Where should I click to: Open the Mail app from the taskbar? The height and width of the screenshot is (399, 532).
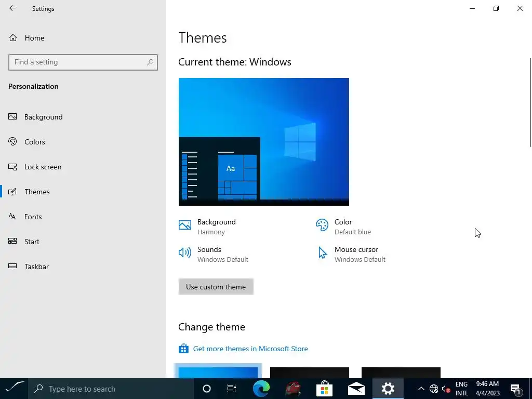coord(356,389)
